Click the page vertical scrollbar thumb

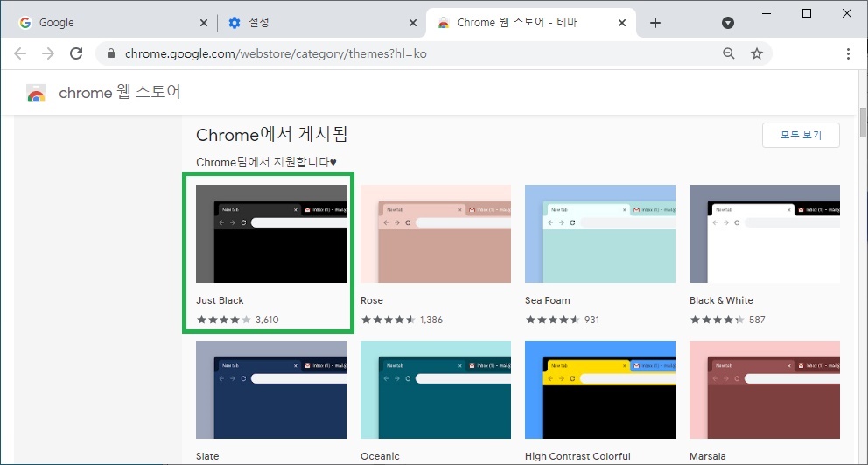(863, 123)
